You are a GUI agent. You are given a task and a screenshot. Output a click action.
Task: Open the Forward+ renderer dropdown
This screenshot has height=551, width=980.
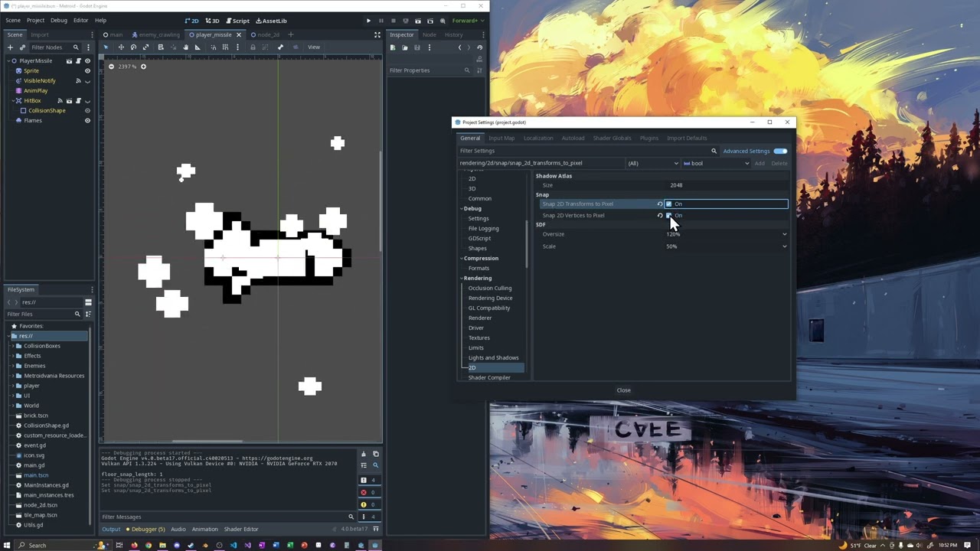click(466, 21)
